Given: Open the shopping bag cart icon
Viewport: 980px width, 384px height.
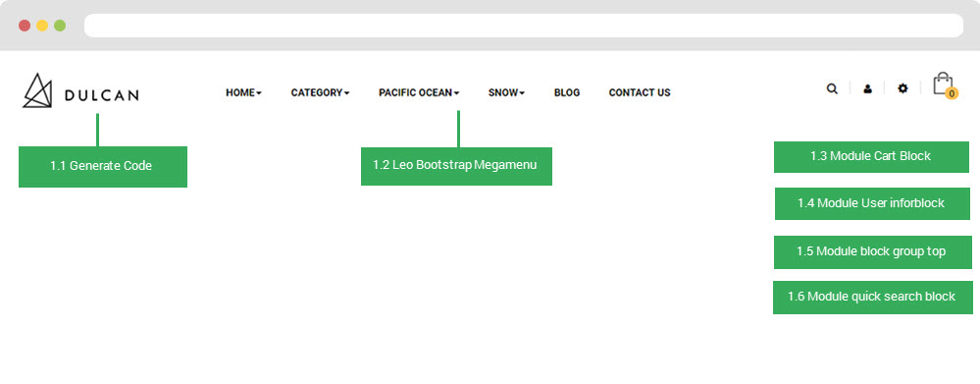Looking at the screenshot, I should 943,83.
